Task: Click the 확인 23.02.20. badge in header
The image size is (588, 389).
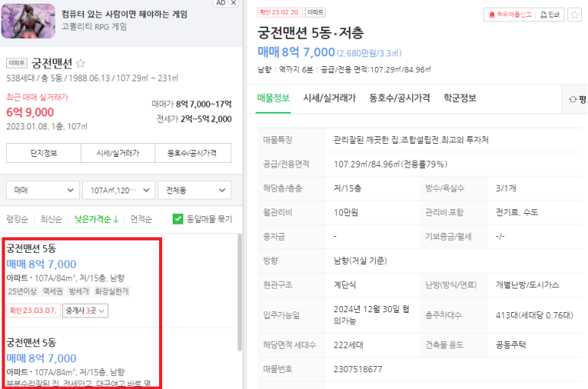Action: click(x=280, y=12)
